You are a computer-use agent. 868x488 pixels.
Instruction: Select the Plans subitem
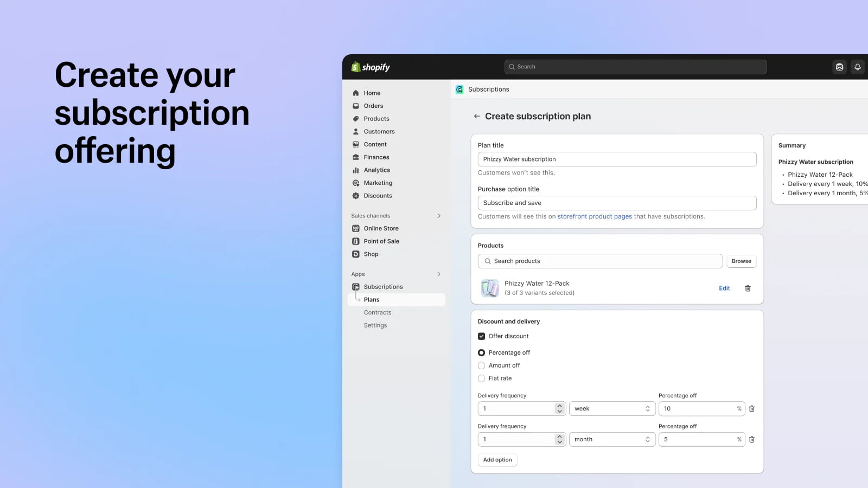point(396,299)
